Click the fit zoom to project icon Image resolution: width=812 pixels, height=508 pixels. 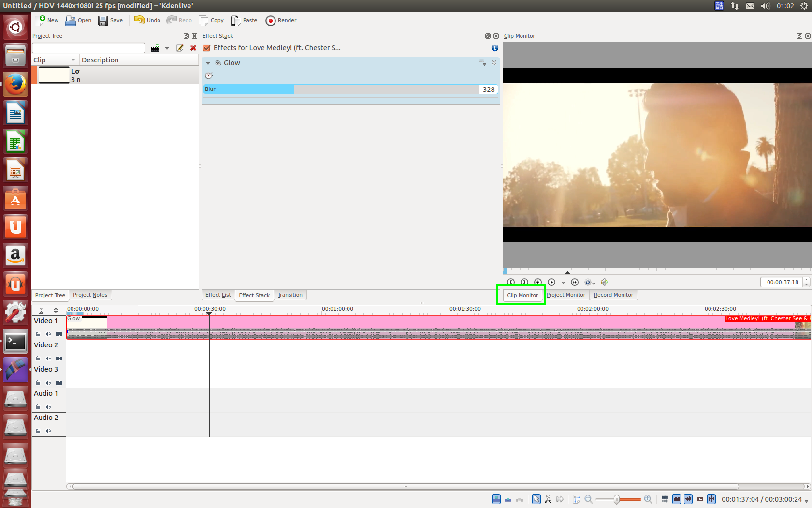577,499
